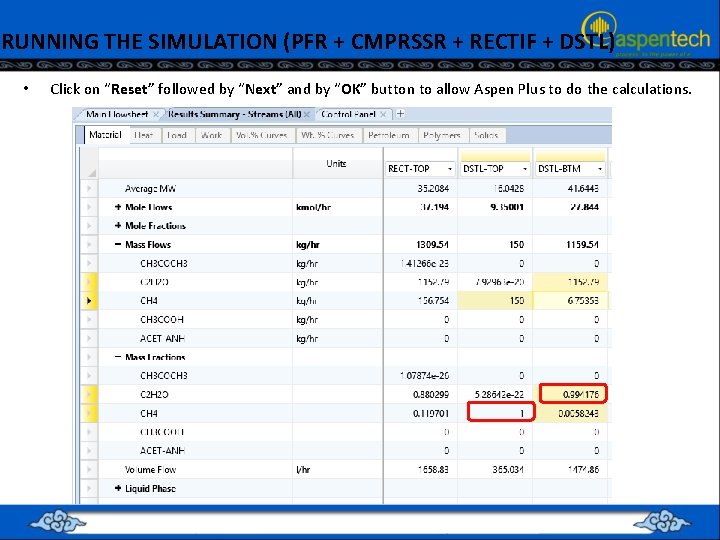Click the Units column header
The image size is (720, 540).
click(x=337, y=163)
